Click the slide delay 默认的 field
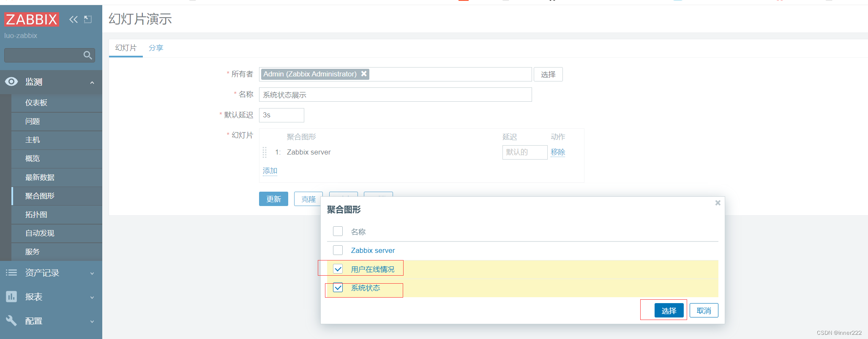 [x=525, y=152]
